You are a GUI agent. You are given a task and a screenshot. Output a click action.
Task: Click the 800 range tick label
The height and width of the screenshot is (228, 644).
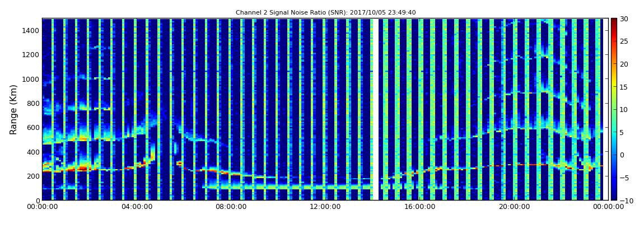pyautogui.click(x=33, y=104)
